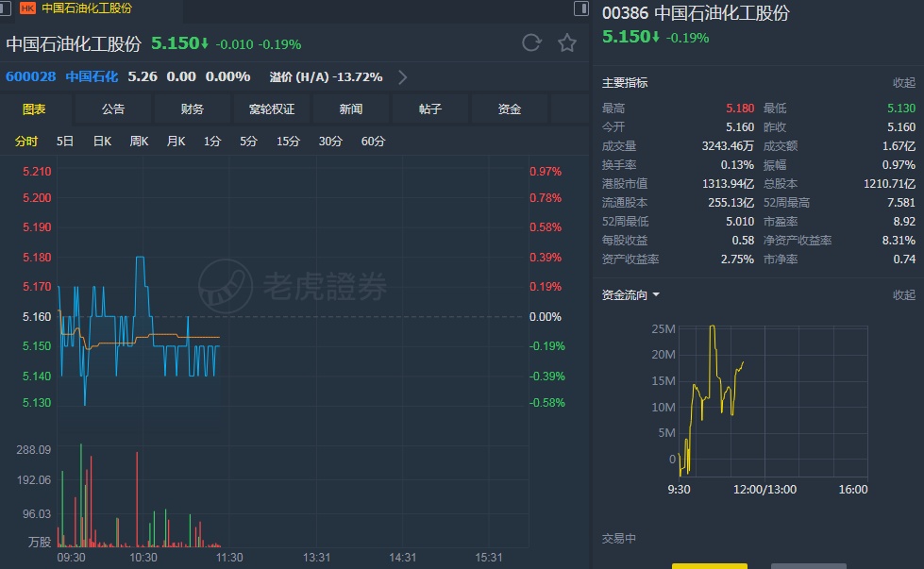This screenshot has height=569, width=924.
Task: Click the 成交量 value 3243.46万
Action: (727, 146)
